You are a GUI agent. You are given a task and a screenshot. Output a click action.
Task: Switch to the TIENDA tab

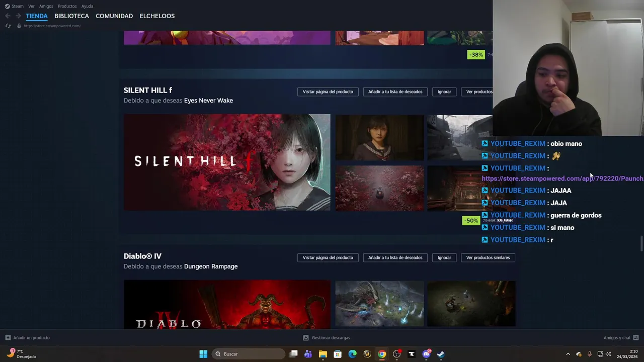point(37,16)
